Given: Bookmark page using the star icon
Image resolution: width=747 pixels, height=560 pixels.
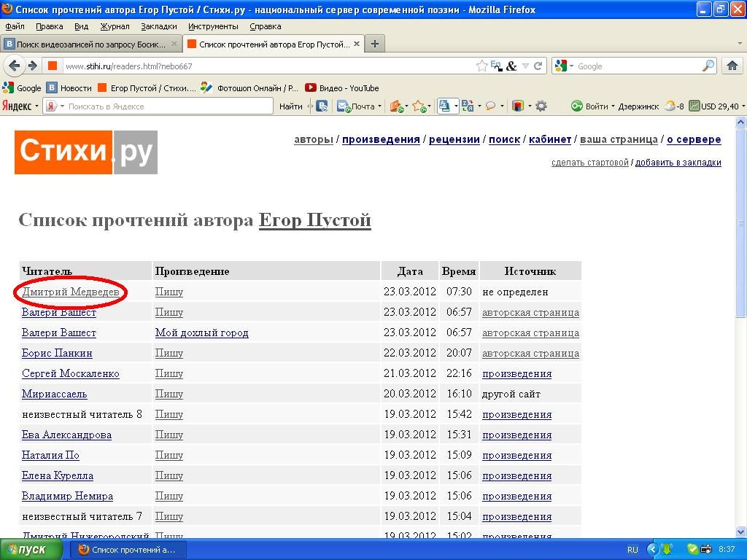Looking at the screenshot, I should 481,66.
